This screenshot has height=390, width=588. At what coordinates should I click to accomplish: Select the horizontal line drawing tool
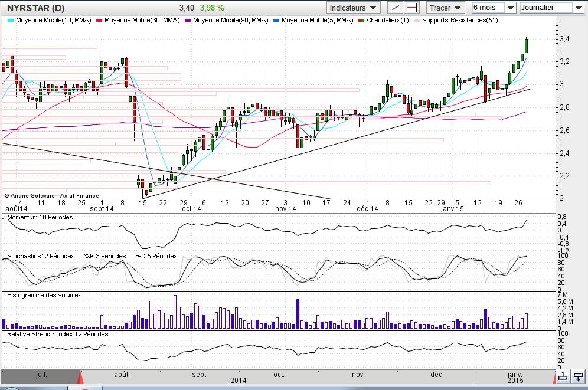click(x=412, y=8)
